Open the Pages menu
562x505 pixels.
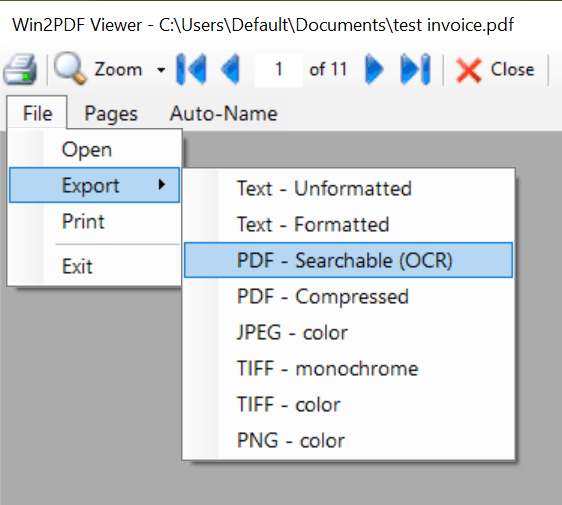coord(111,114)
